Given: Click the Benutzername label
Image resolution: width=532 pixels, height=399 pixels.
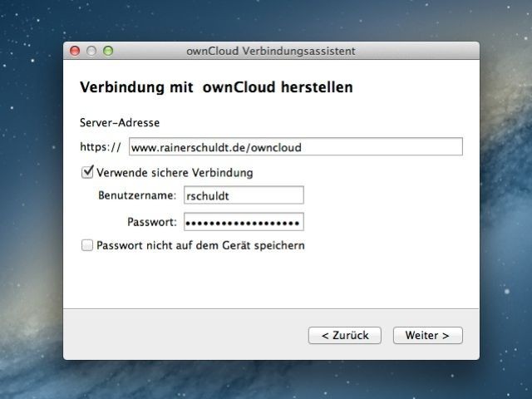Looking at the screenshot, I should [x=137, y=195].
